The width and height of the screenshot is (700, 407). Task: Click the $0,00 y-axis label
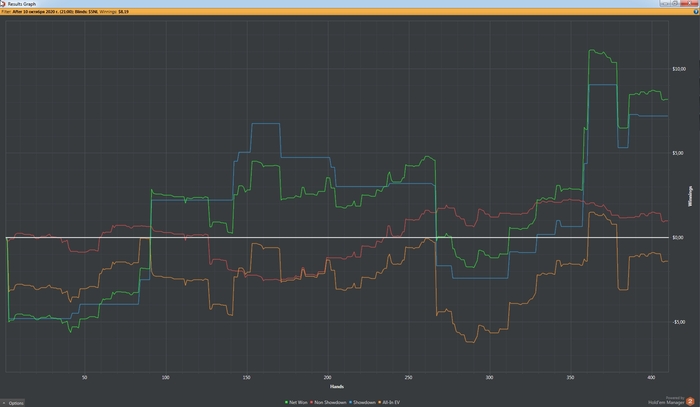[x=678, y=237]
